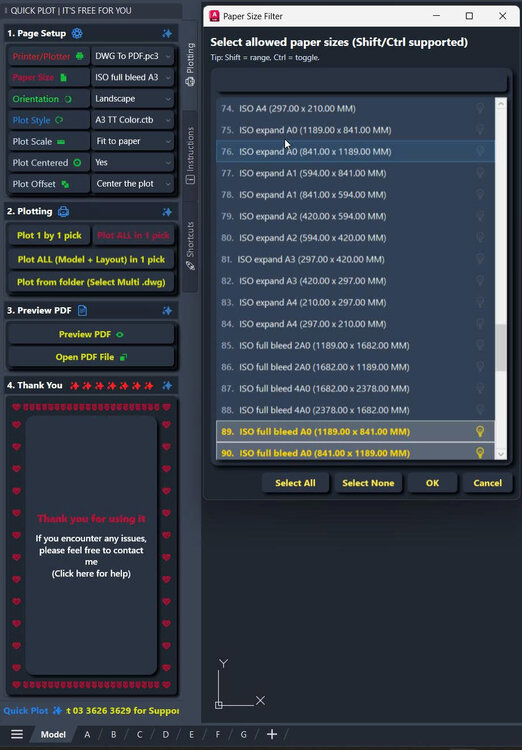Toggle lightbulb for ISO full bleed A0 row 89
Viewport: 522px width, 750px height.
480,431
